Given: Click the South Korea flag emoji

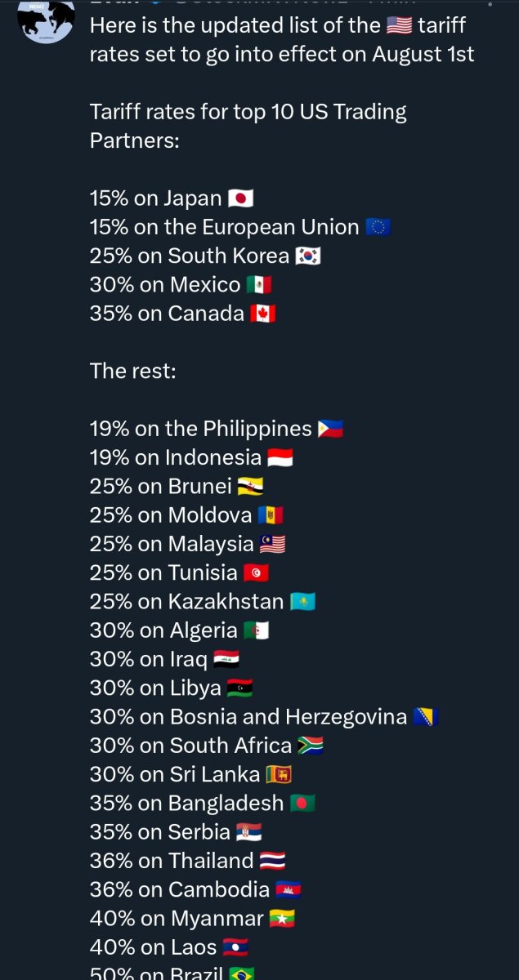Looking at the screenshot, I should pos(308,256).
